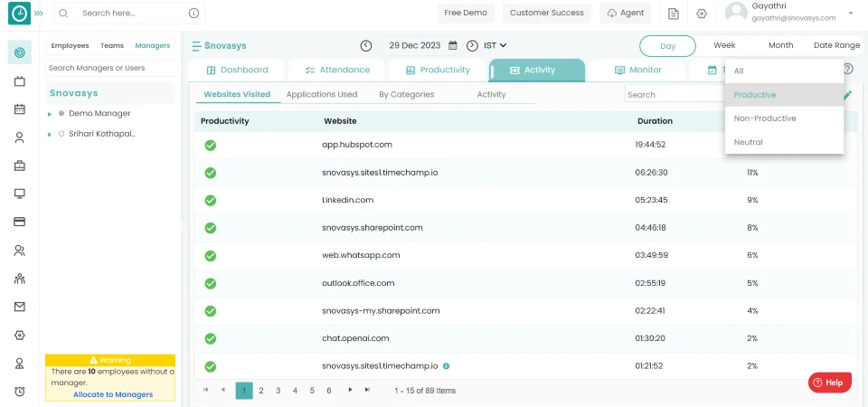Open the target dashboard sidebar icon
Screen dimensions: 868x407
click(19, 52)
